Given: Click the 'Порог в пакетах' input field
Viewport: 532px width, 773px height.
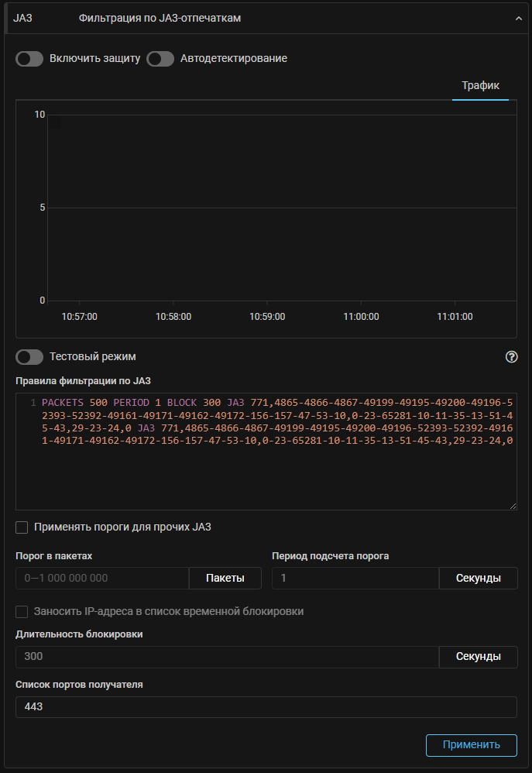Looking at the screenshot, I should [x=102, y=579].
